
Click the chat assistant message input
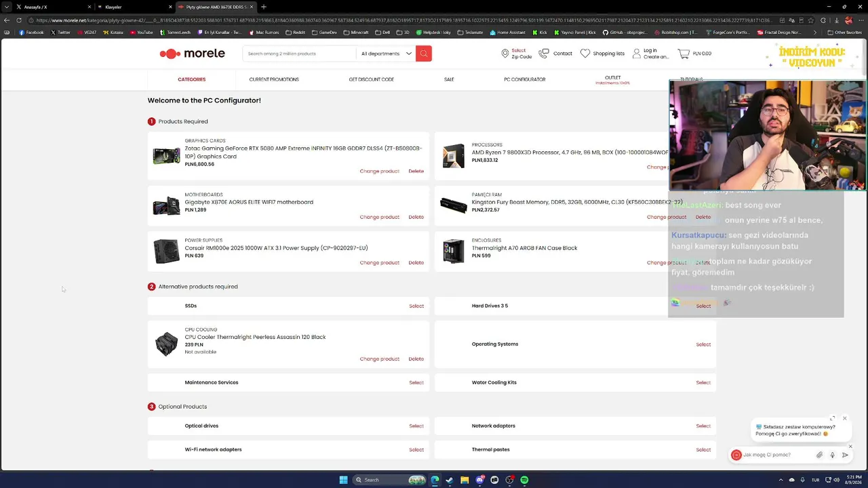pyautogui.click(x=777, y=455)
